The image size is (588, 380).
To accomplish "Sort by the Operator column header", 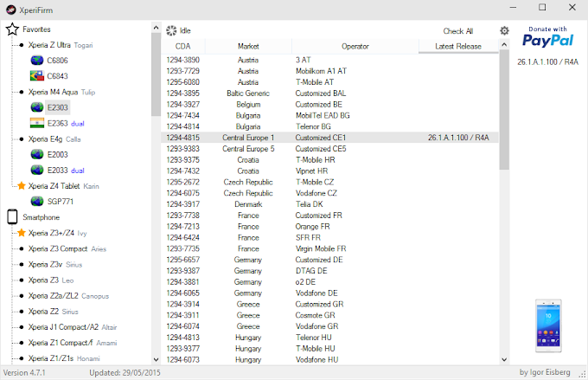I will click(x=355, y=46).
